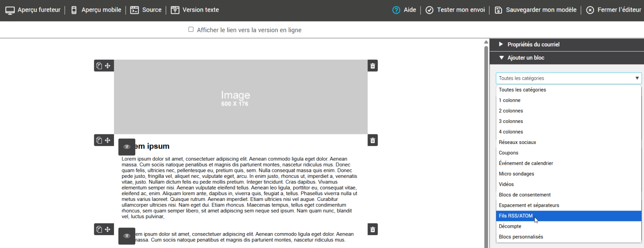Delete the image block with its trash icon

tap(373, 66)
